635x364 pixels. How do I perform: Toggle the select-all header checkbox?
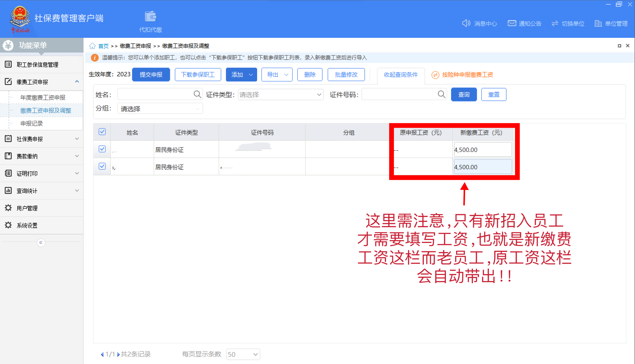coord(102,132)
